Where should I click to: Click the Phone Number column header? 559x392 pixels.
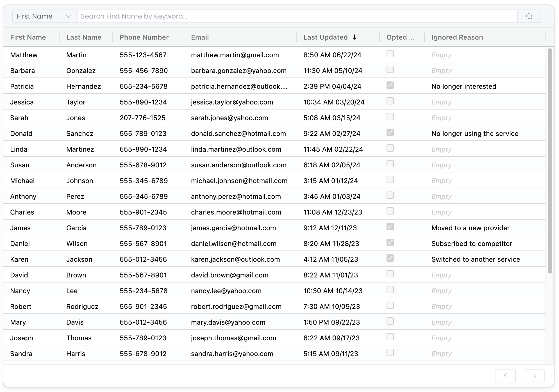click(144, 37)
